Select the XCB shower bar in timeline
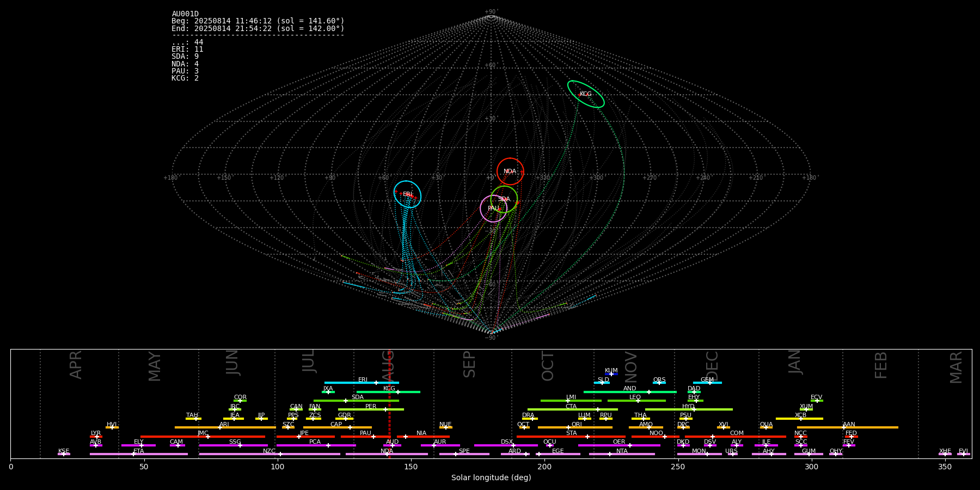The height and width of the screenshot is (490, 980). click(799, 419)
